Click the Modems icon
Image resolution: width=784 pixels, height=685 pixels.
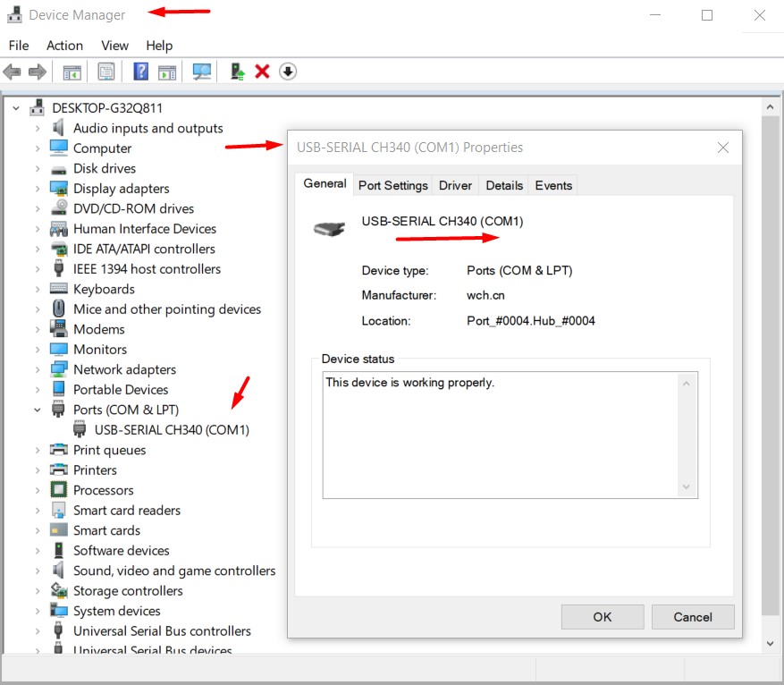(58, 328)
